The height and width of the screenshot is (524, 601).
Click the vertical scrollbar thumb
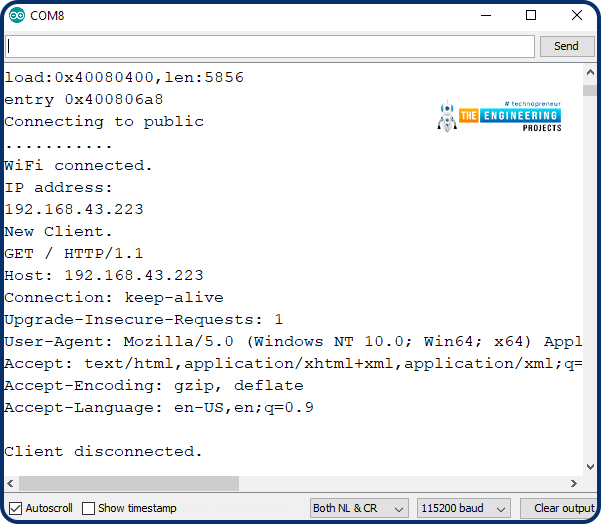590,90
